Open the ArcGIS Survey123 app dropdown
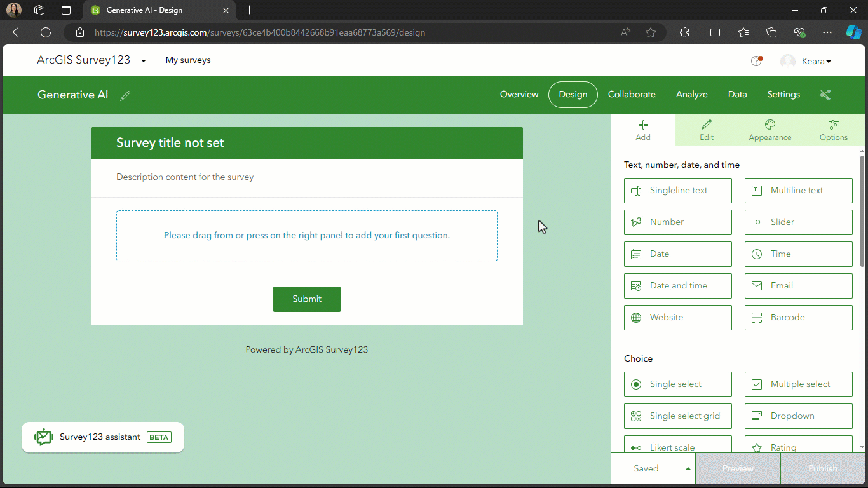 [143, 60]
